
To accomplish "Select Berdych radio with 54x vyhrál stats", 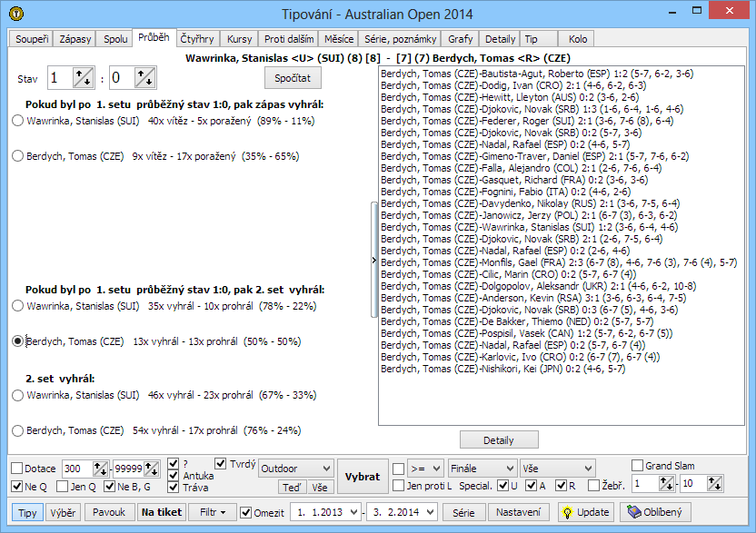I will (18, 430).
